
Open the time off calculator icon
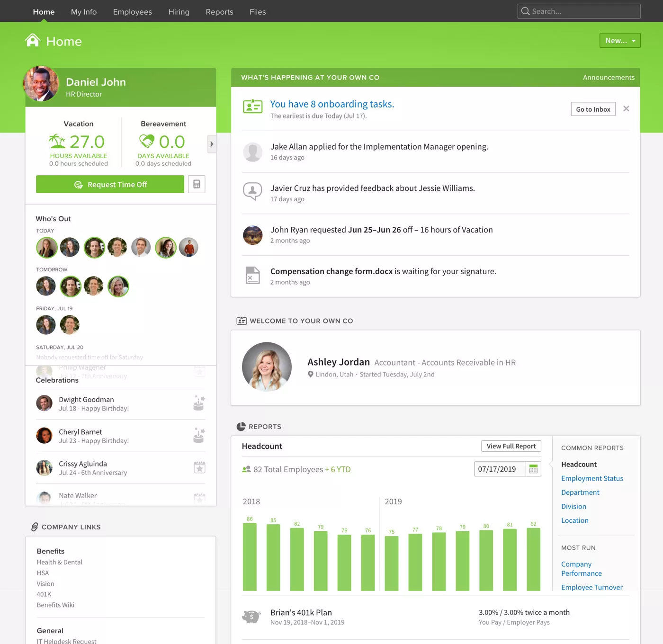[x=197, y=184]
